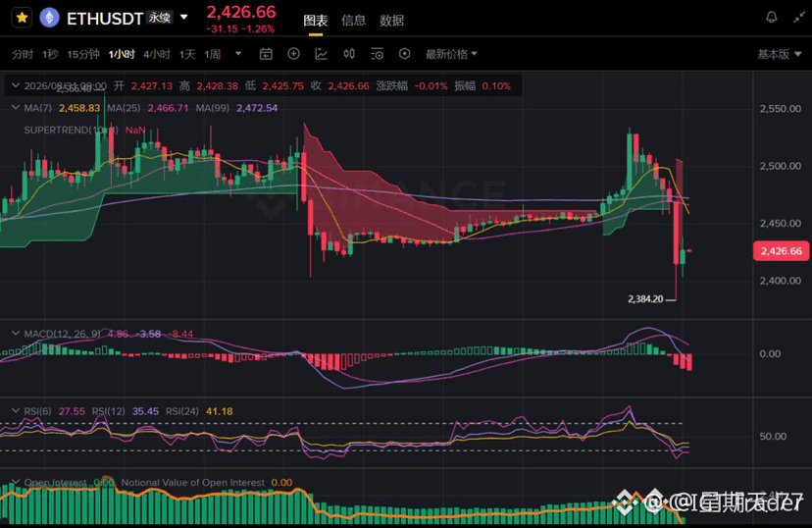Click the 收 close value 2,426.66
This screenshot has width=812, height=528.
348,86
